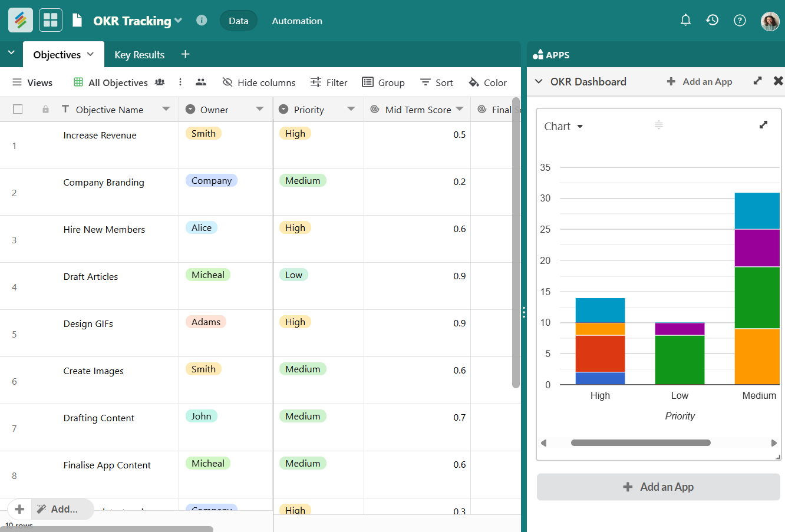Open the notifications bell
Viewport: 785px width, 532px height.
[x=685, y=20]
